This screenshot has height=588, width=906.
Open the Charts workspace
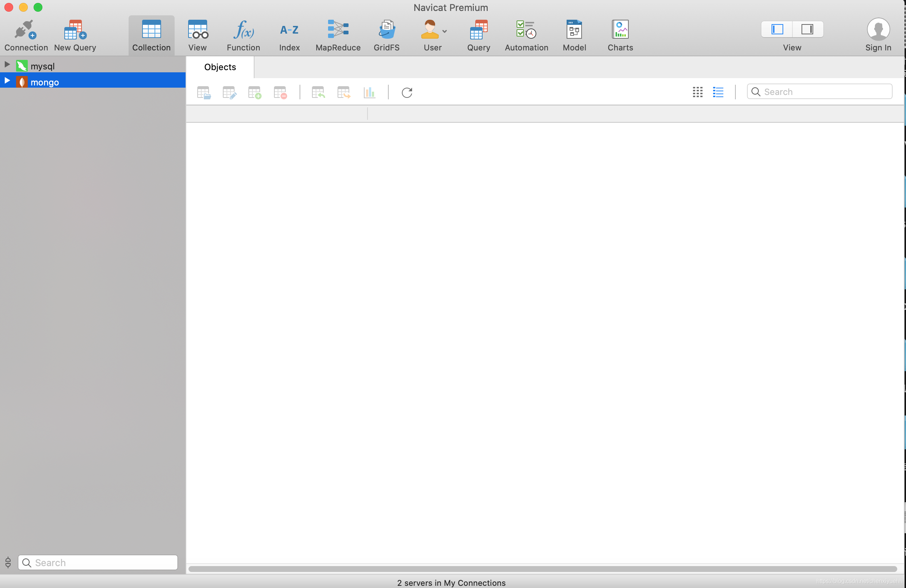click(620, 30)
